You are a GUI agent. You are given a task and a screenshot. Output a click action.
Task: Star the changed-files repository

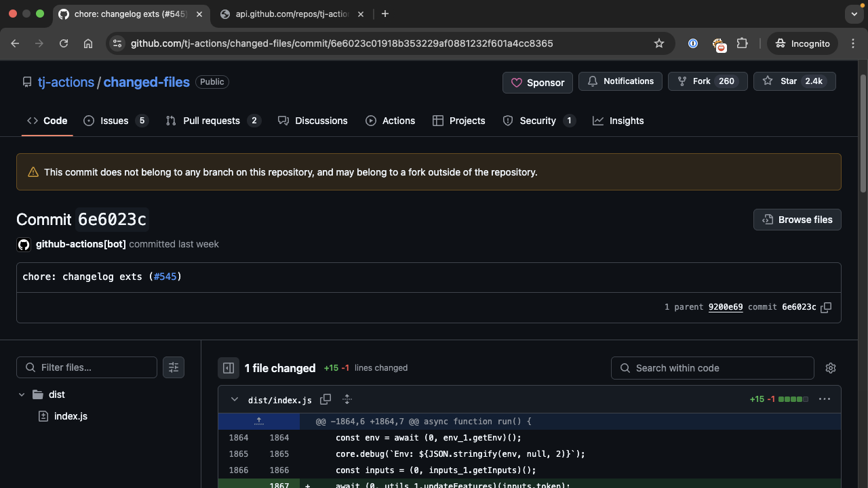(x=794, y=81)
